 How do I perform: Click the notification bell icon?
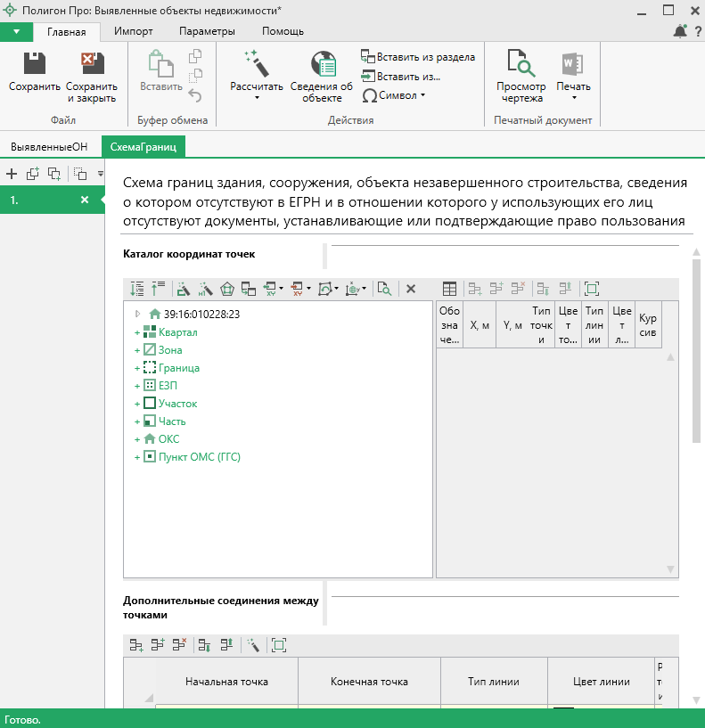point(680,32)
